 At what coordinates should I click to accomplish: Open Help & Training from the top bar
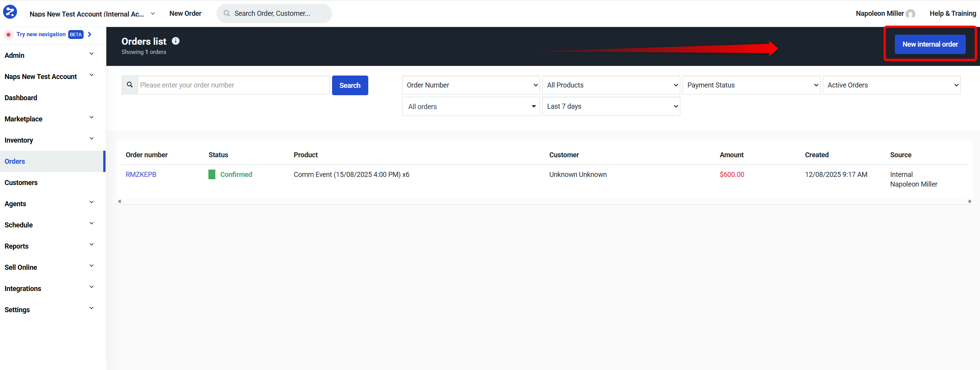953,13
